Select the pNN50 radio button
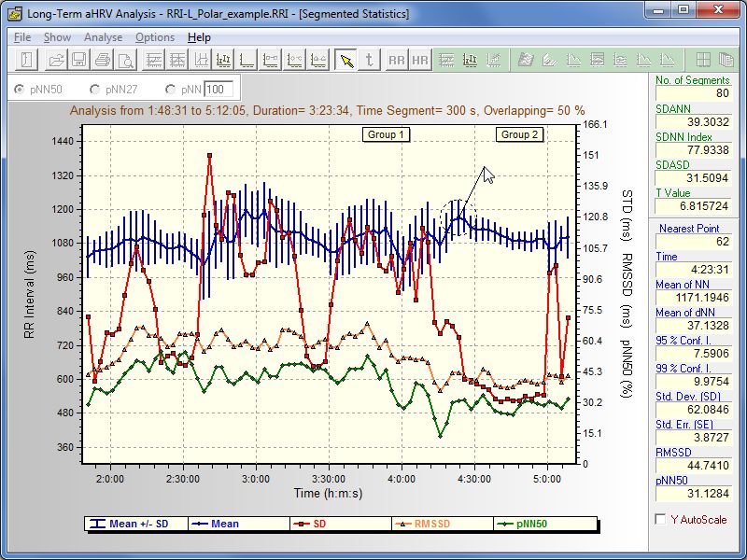The image size is (747, 560). (19, 90)
